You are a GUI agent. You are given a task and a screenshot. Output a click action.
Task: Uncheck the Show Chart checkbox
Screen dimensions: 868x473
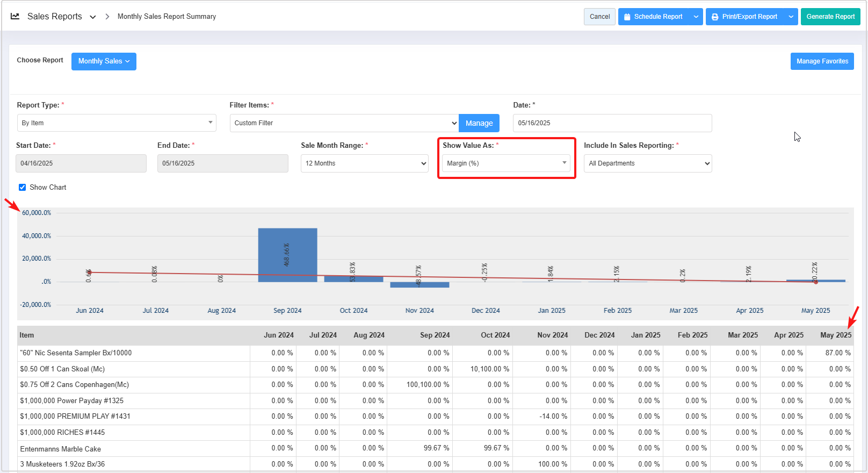click(23, 188)
